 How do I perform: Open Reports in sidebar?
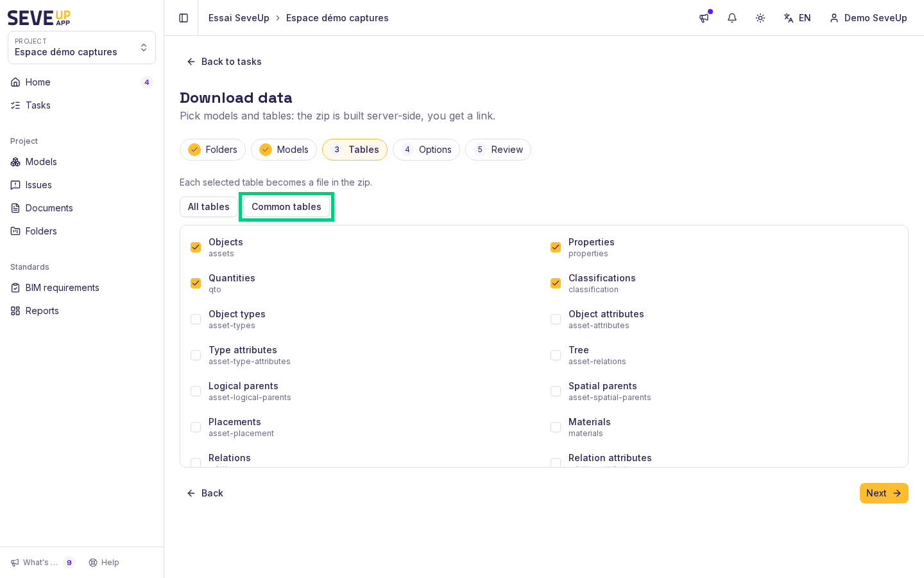point(81,311)
